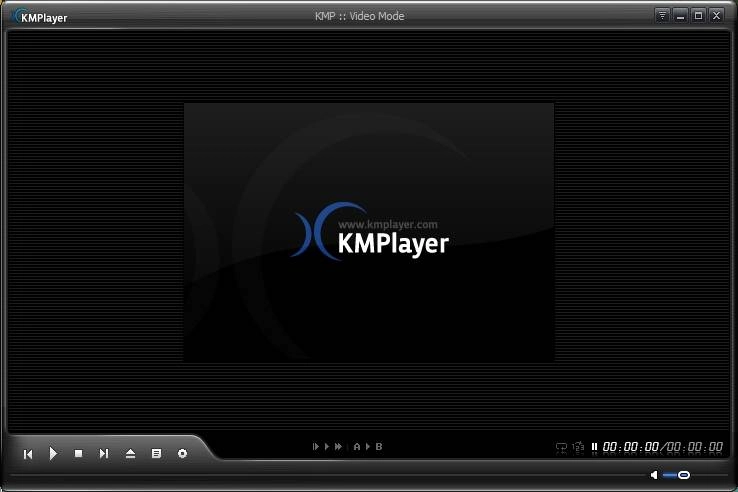738x492 pixels.
Task: Start playback with the Play button
Action: [x=53, y=454]
